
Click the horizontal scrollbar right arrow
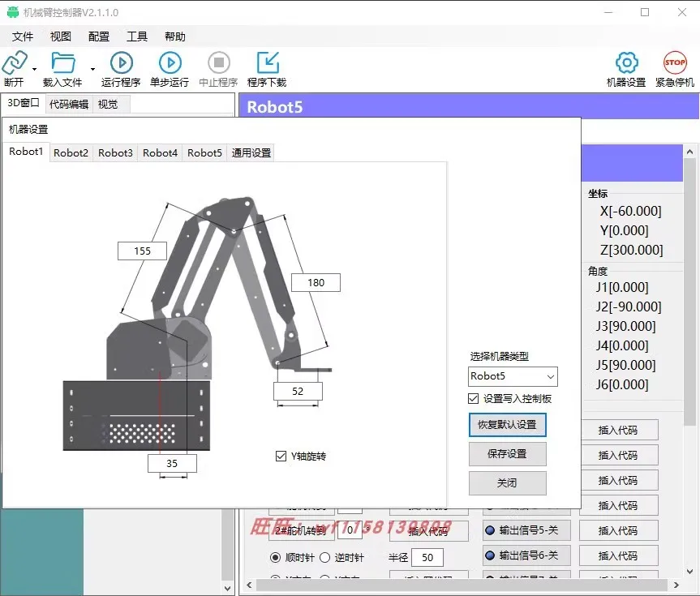676,585
